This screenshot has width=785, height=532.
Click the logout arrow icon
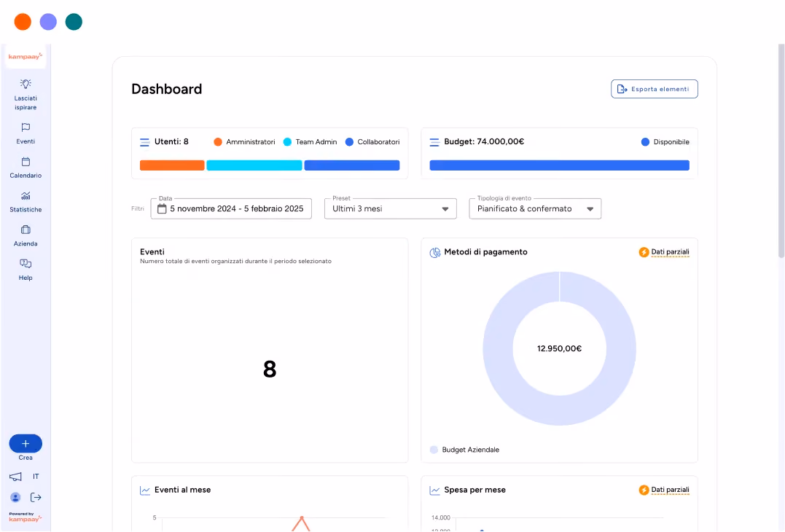[36, 497]
